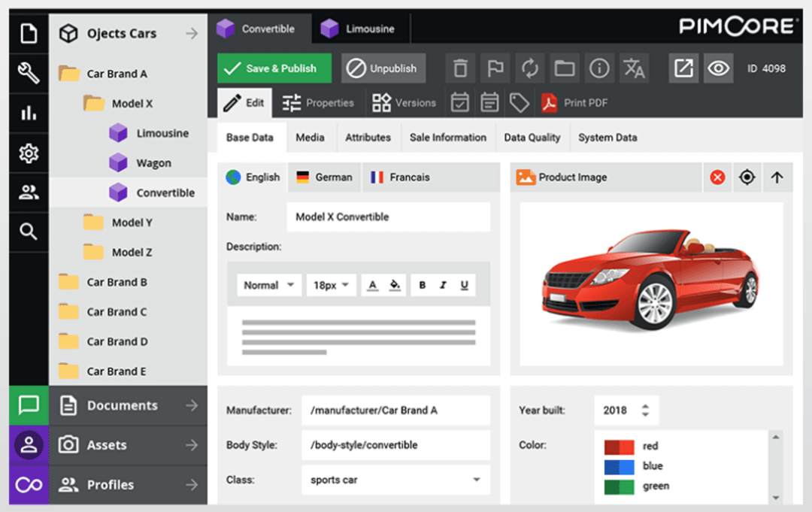
Task: Open object information via the info icon
Action: coord(599,68)
